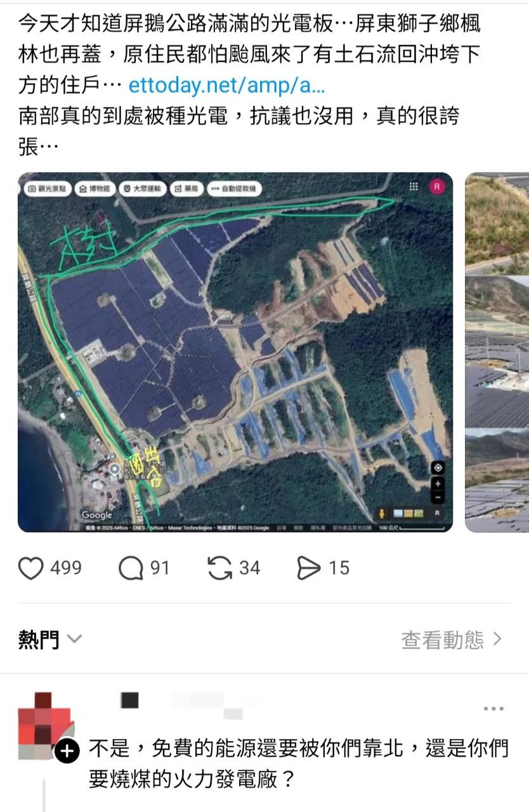Open three-dot menu on the comment
This screenshot has height=812, width=529.
coord(493,709)
